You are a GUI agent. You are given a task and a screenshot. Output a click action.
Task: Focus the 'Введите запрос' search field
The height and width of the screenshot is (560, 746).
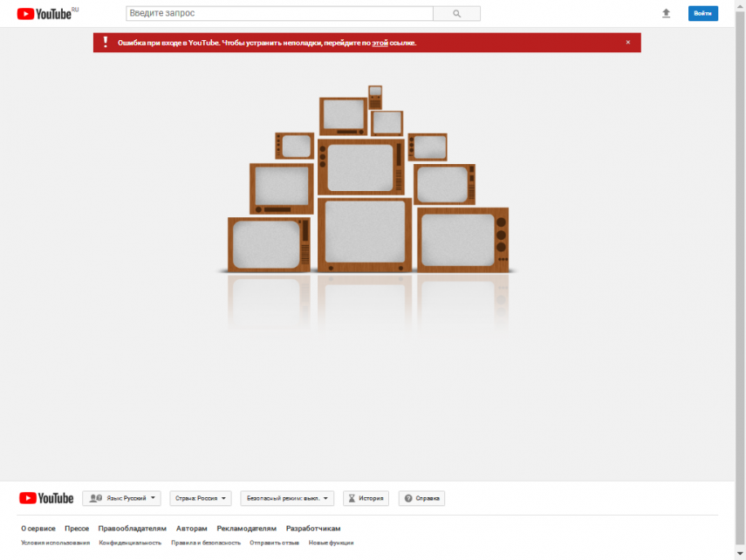point(279,14)
